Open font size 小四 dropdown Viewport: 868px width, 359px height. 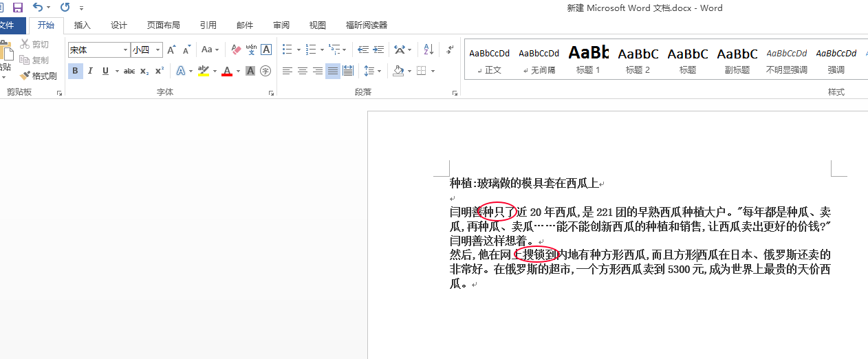pyautogui.click(x=158, y=50)
